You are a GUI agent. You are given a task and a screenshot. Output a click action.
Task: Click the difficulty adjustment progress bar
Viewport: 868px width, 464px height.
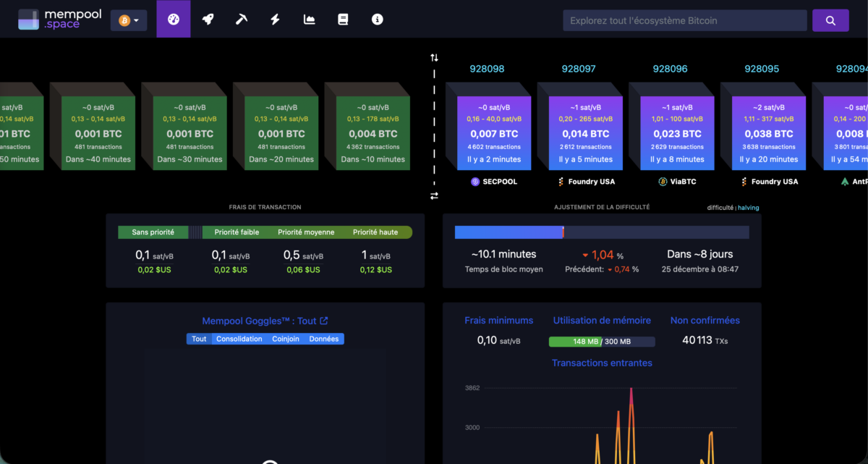tap(601, 232)
